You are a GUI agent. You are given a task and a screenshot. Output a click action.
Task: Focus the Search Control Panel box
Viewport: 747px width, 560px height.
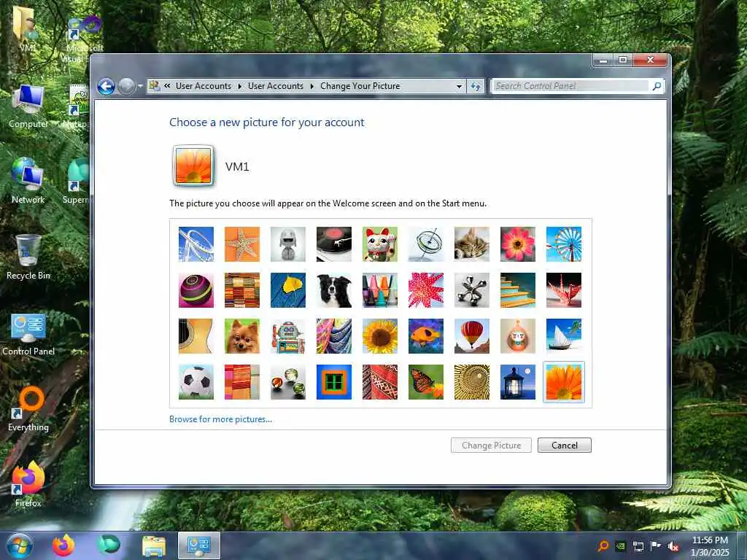pos(570,86)
